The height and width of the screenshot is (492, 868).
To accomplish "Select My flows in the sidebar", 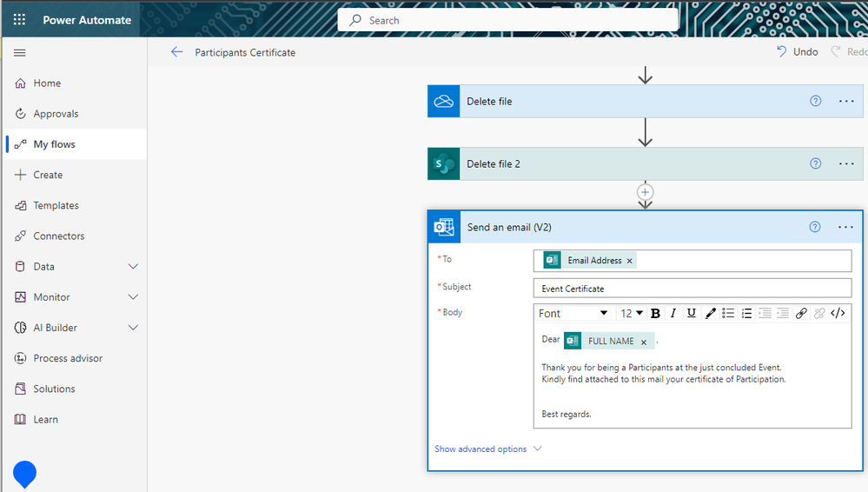I will [x=75, y=144].
